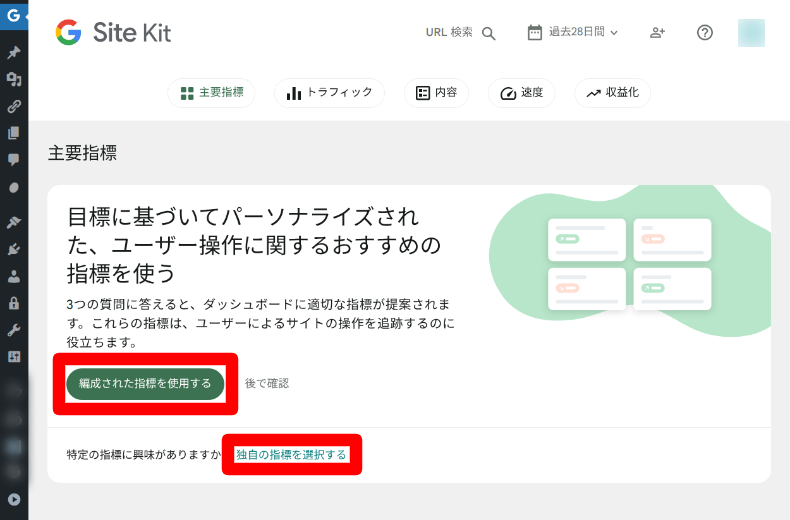Click the 後で確認 link

(x=267, y=383)
